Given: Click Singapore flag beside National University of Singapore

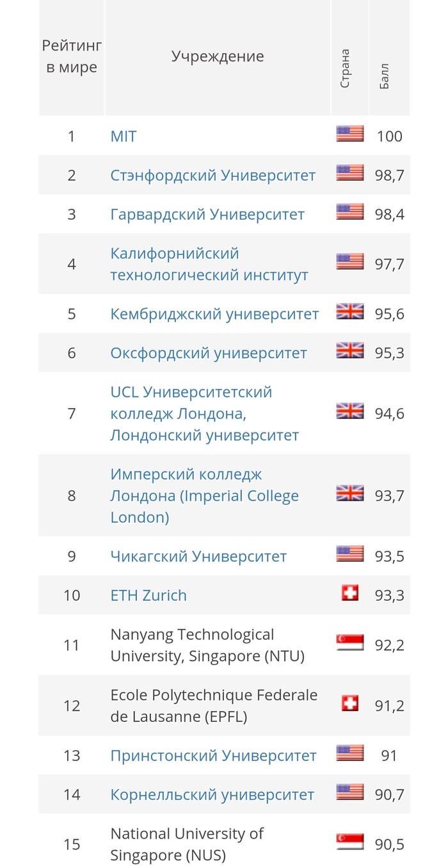Looking at the screenshot, I should tap(349, 842).
